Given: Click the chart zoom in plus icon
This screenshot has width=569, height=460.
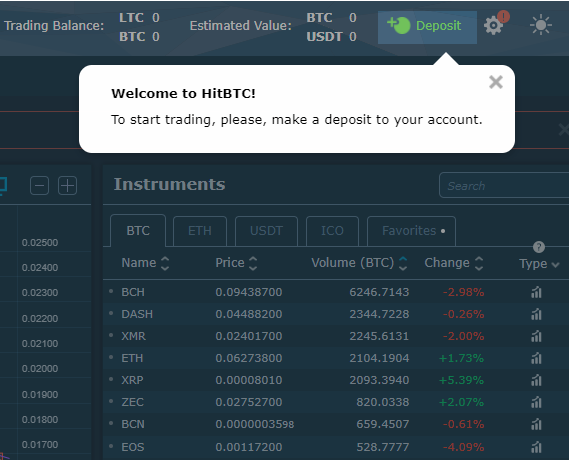Looking at the screenshot, I should point(67,186).
